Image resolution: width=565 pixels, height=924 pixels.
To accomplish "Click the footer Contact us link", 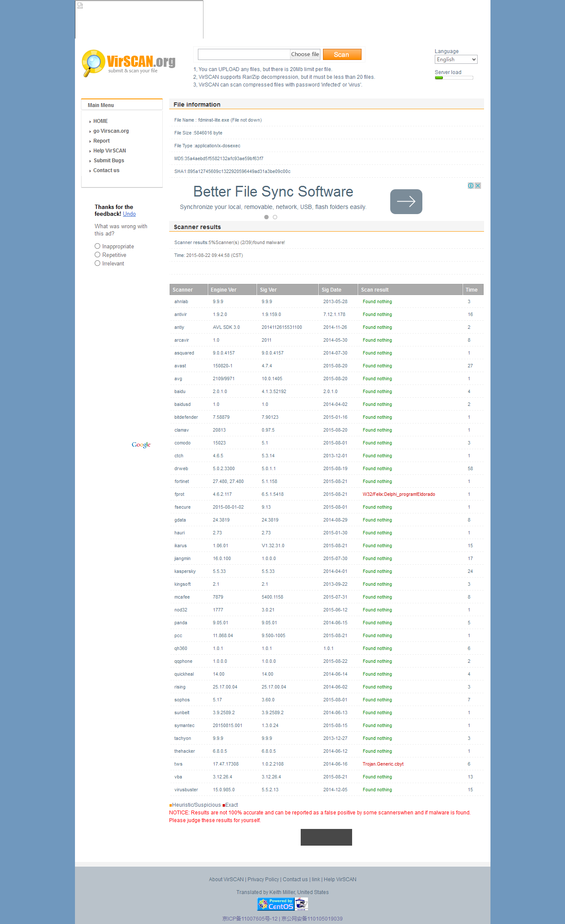I will click(x=295, y=879).
